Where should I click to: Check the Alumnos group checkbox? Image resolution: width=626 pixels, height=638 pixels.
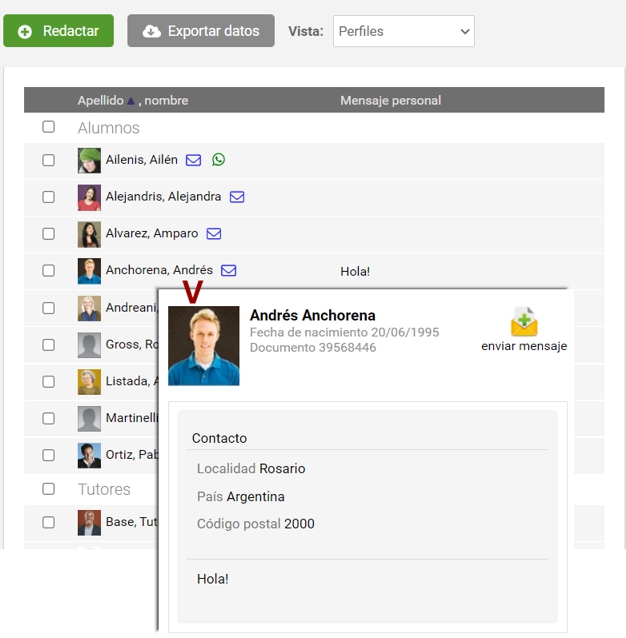coord(48,127)
